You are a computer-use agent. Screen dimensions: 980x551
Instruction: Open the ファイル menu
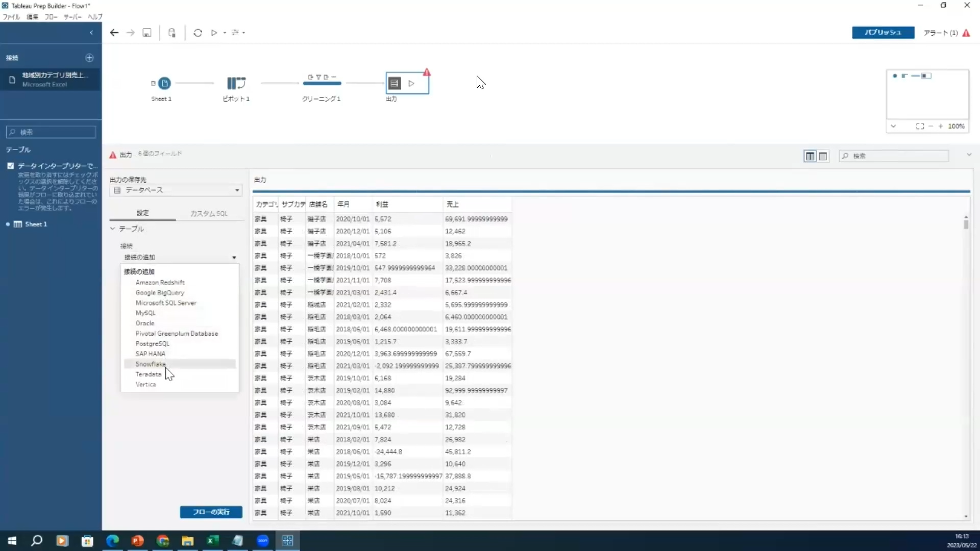point(11,17)
